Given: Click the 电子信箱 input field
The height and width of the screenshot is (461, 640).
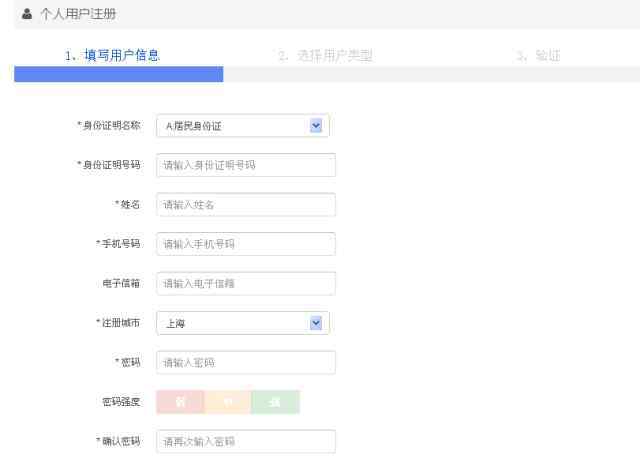Looking at the screenshot, I should [246, 283].
